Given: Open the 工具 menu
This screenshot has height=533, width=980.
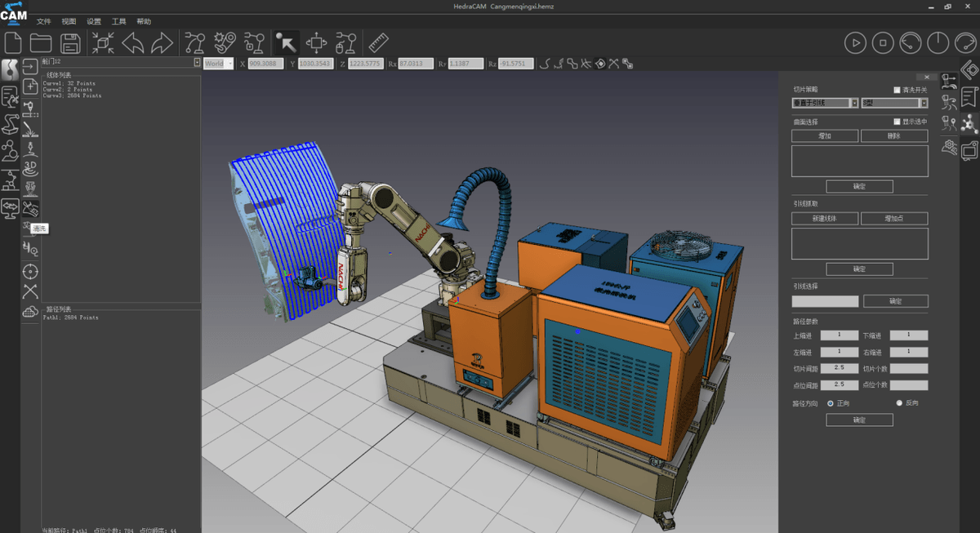Looking at the screenshot, I should [x=119, y=21].
